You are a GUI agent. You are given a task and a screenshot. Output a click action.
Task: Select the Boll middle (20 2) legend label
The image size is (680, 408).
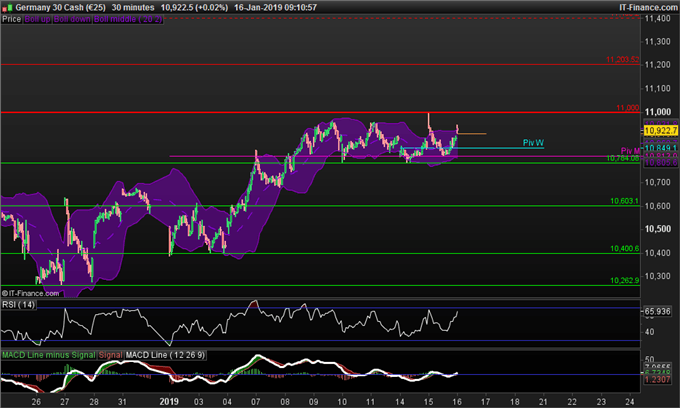pos(128,19)
